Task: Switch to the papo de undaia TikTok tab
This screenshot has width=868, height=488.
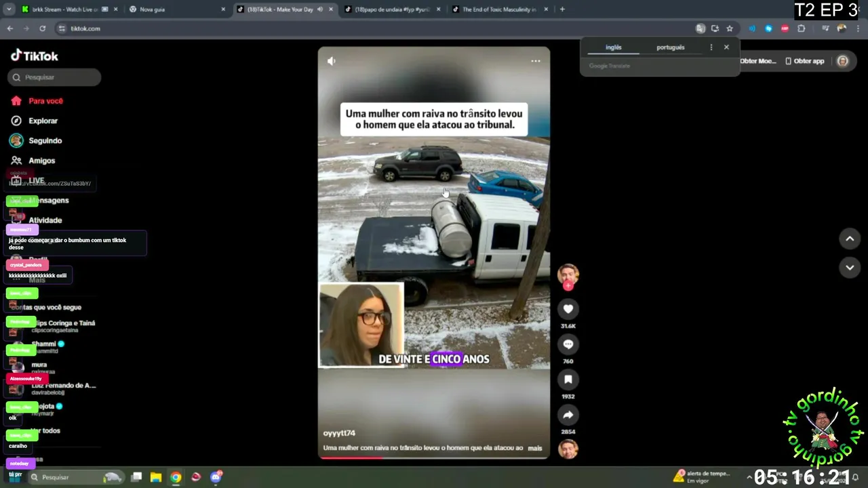Action: pyautogui.click(x=391, y=9)
